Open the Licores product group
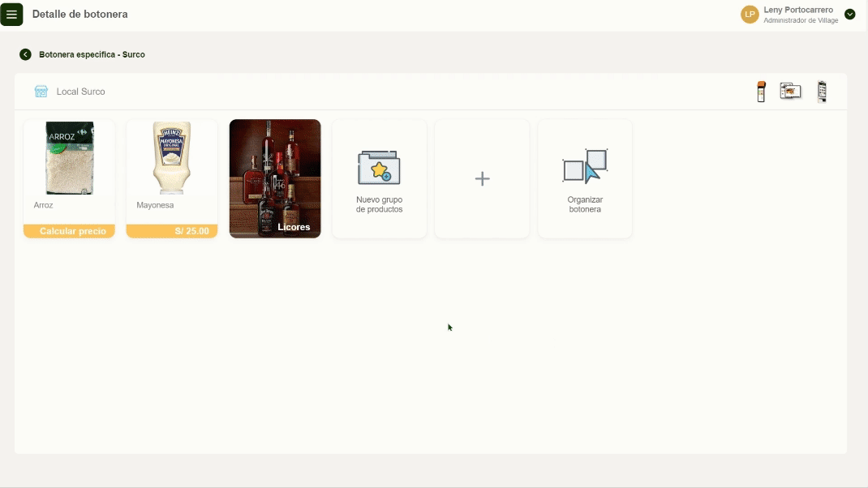This screenshot has width=868, height=488. pyautogui.click(x=275, y=178)
